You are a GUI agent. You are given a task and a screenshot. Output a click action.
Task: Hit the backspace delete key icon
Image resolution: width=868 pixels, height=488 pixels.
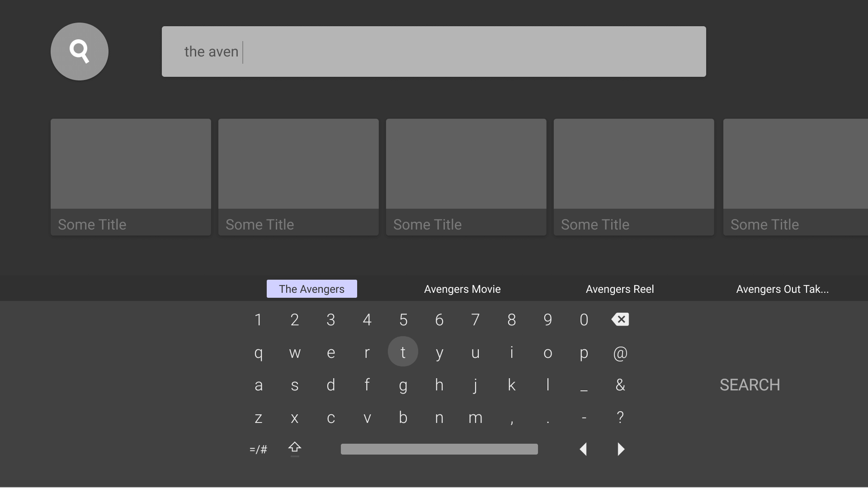(x=620, y=319)
